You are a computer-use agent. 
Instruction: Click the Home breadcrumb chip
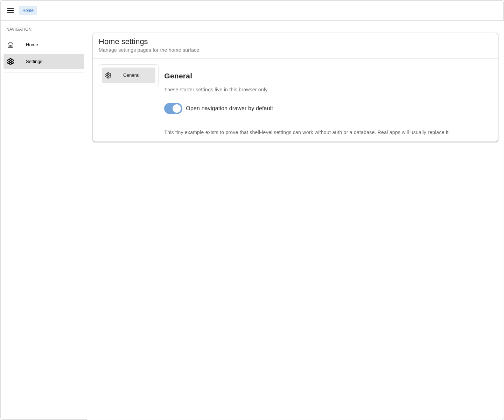28,10
